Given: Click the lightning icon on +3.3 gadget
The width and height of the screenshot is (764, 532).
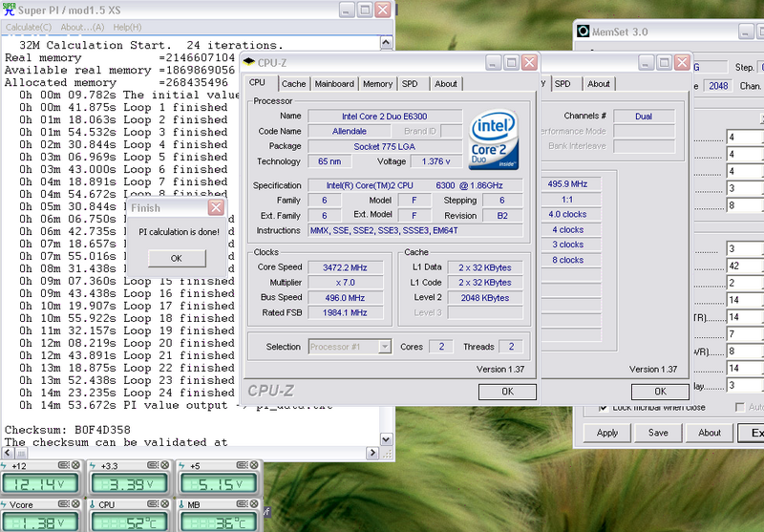Looking at the screenshot, I should click(x=93, y=466).
